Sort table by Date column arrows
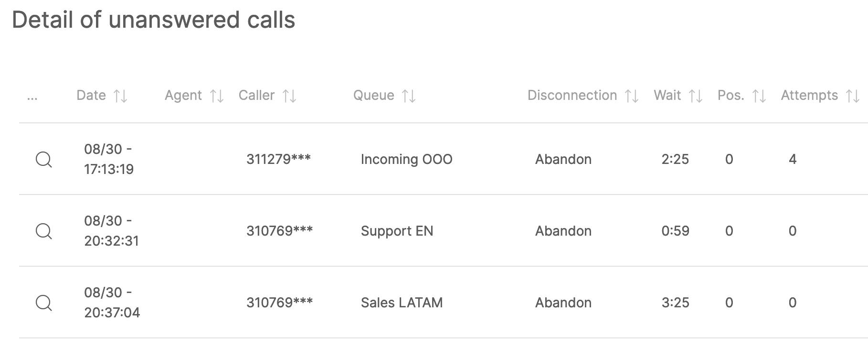 pos(120,96)
